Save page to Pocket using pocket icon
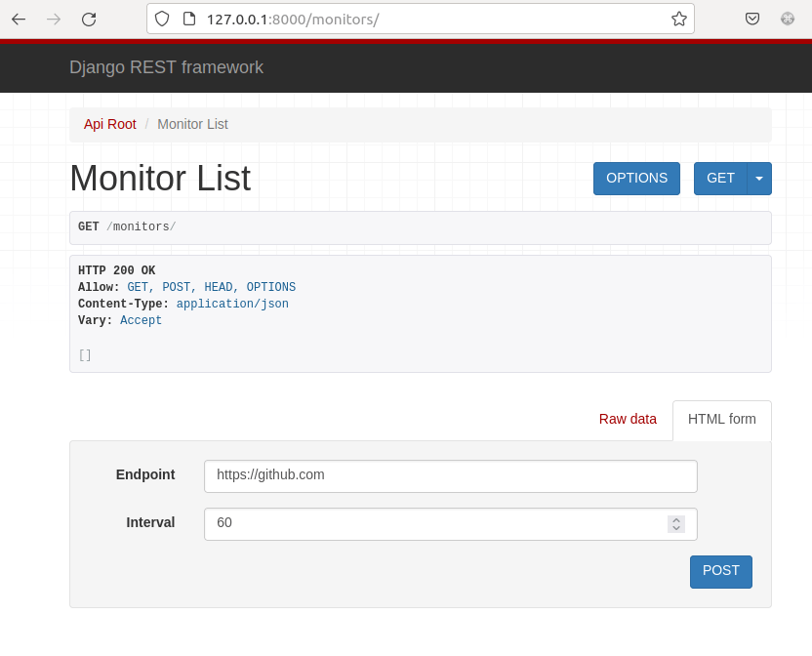 (x=751, y=19)
